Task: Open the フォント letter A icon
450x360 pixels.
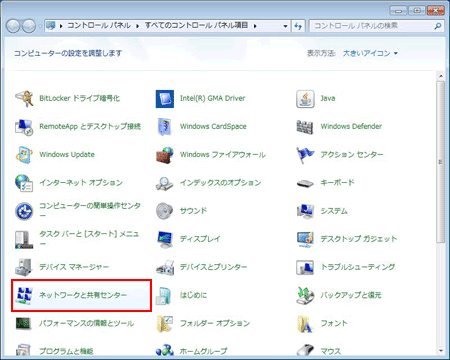Action: 305,324
